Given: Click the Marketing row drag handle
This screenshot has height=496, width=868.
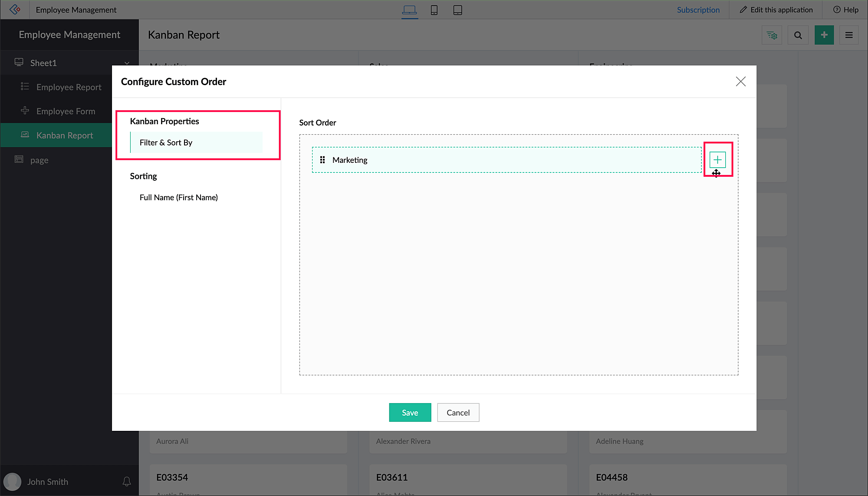Looking at the screenshot, I should click(322, 160).
